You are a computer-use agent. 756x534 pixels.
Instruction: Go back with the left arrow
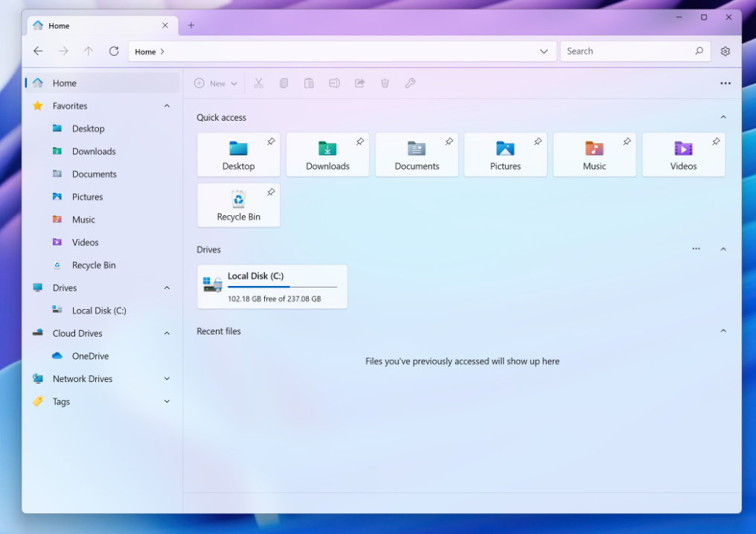38,51
